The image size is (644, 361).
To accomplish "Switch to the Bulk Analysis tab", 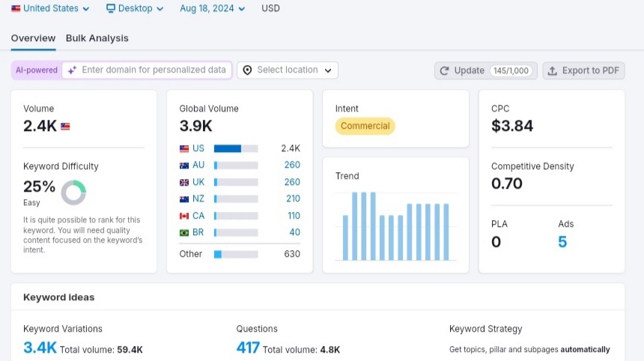I will point(97,38).
